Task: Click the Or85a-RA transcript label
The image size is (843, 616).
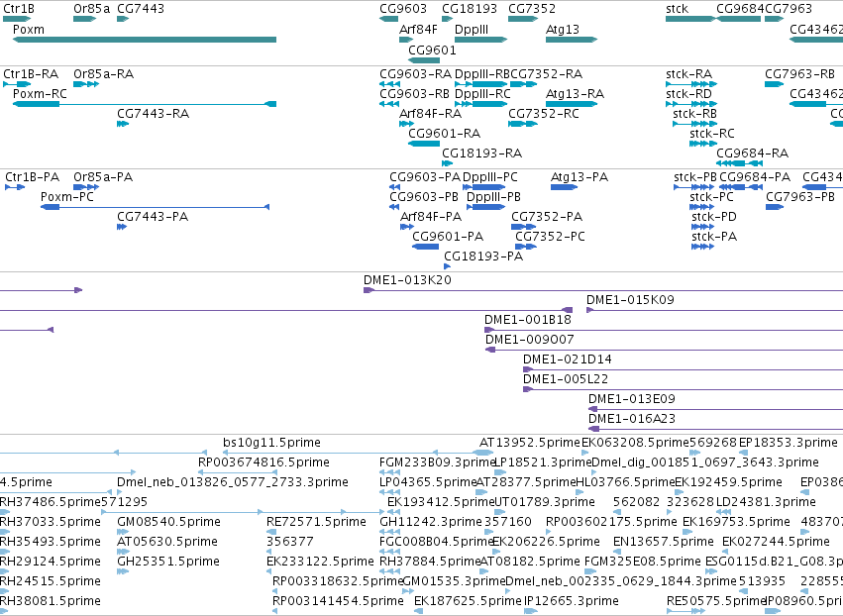Action: coord(104,74)
